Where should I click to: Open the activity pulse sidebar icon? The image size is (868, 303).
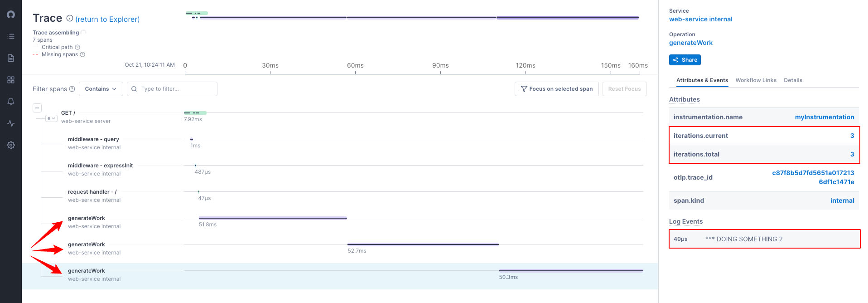pyautogui.click(x=11, y=123)
